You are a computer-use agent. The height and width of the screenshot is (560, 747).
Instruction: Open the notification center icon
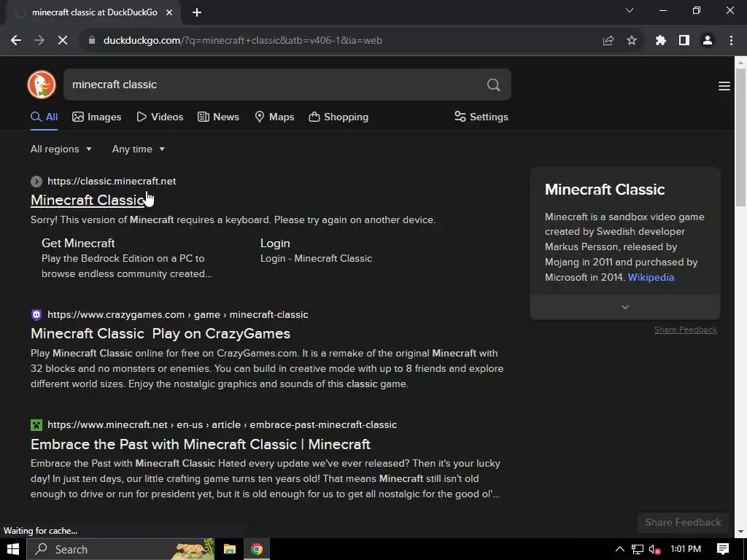point(723,549)
